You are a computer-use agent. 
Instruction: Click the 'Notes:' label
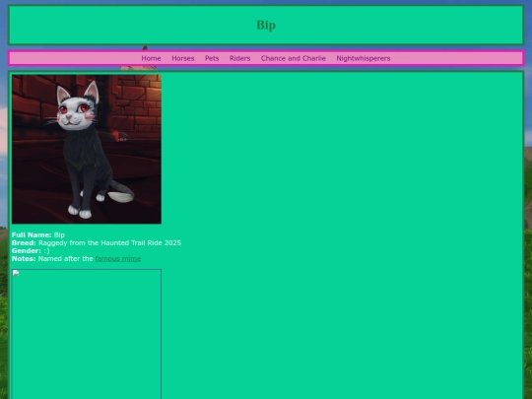[x=24, y=258]
